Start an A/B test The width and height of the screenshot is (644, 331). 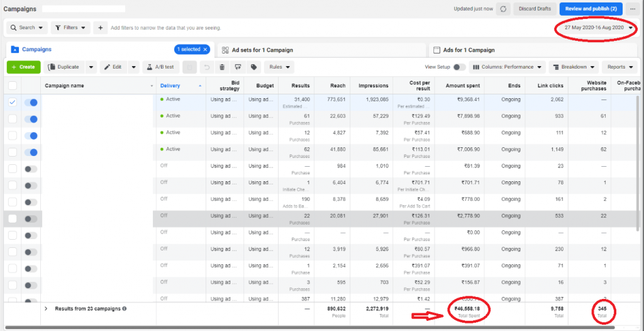click(x=161, y=67)
